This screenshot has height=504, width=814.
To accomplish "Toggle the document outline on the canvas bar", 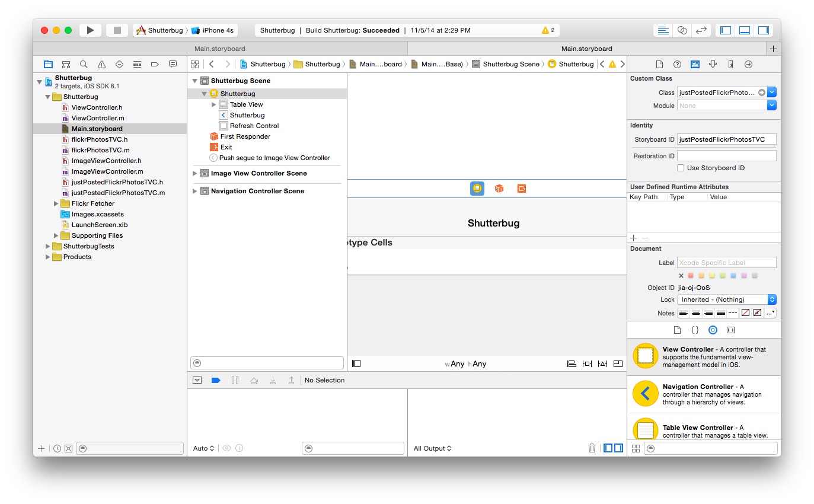I will point(356,363).
